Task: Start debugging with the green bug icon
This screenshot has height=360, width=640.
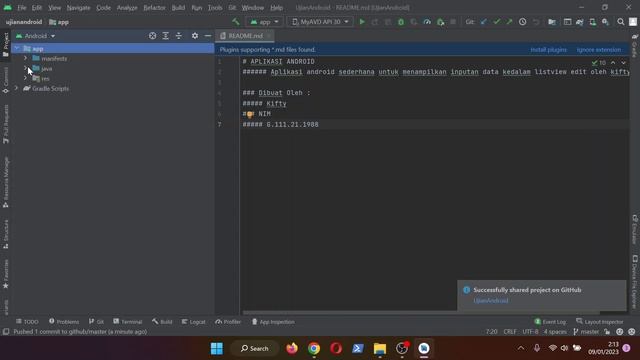Action: tap(401, 22)
